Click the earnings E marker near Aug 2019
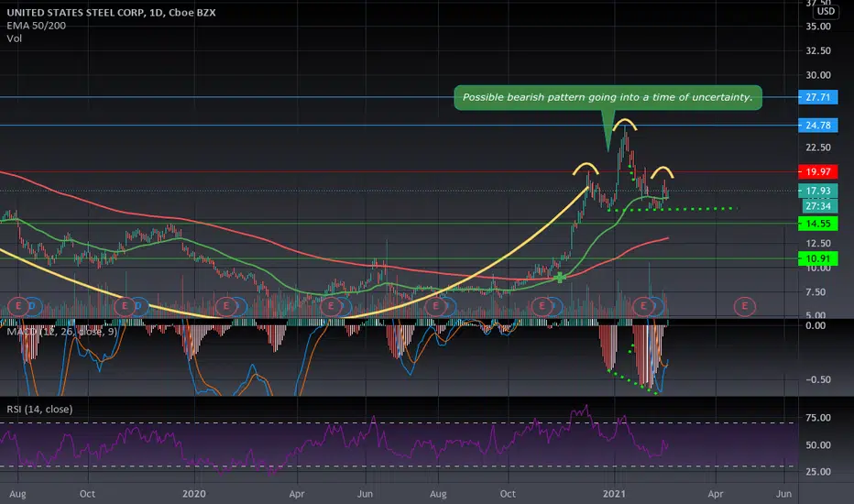Image resolution: width=854 pixels, height=504 pixels. click(18, 306)
